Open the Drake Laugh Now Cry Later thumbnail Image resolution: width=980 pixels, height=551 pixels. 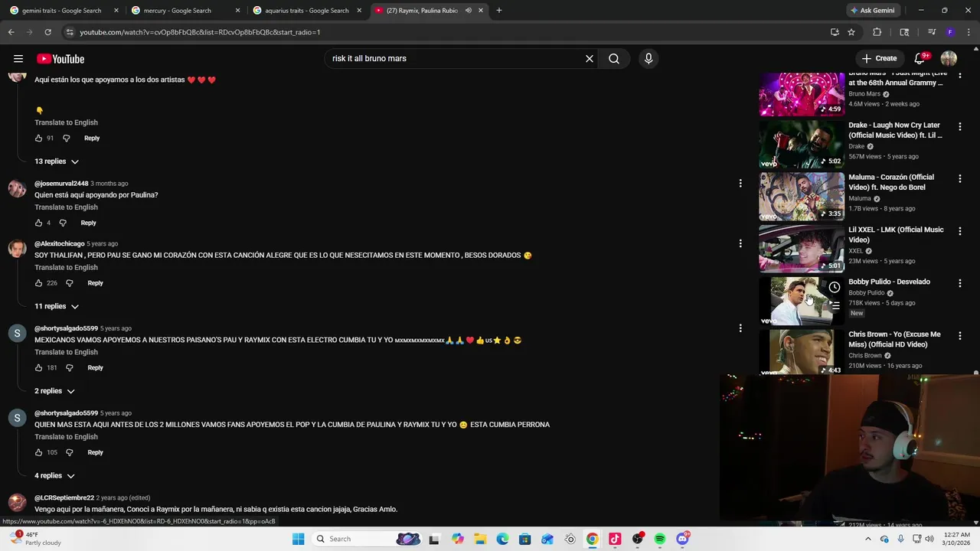pyautogui.click(x=802, y=144)
